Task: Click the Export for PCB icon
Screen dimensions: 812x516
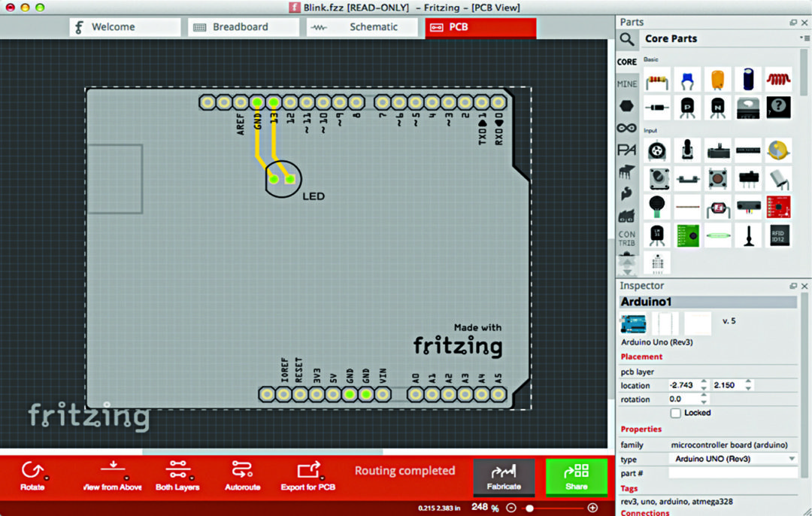Action: point(308,472)
